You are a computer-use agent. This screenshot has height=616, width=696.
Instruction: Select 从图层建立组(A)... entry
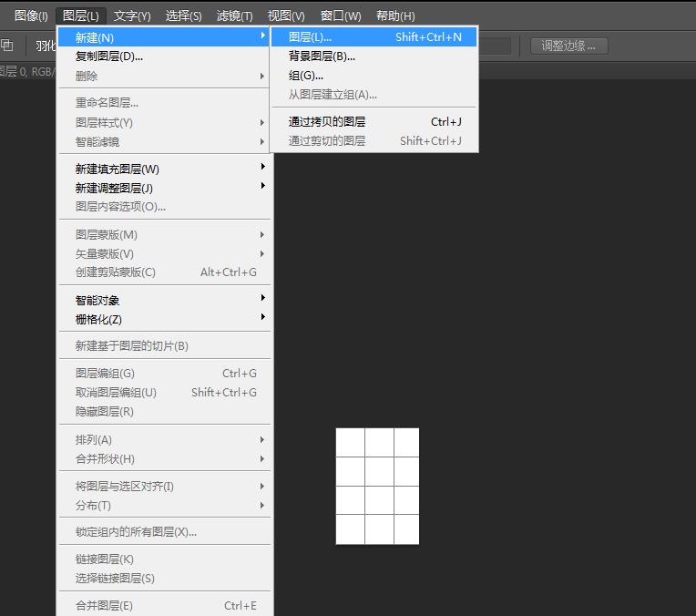[x=374, y=95]
